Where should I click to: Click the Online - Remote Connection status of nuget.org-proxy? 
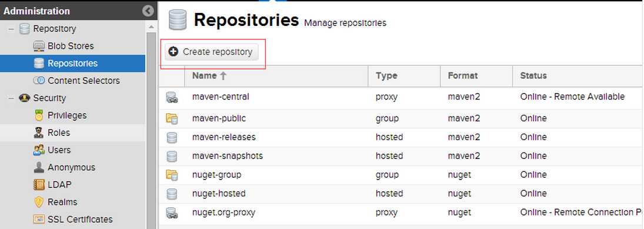581,213
